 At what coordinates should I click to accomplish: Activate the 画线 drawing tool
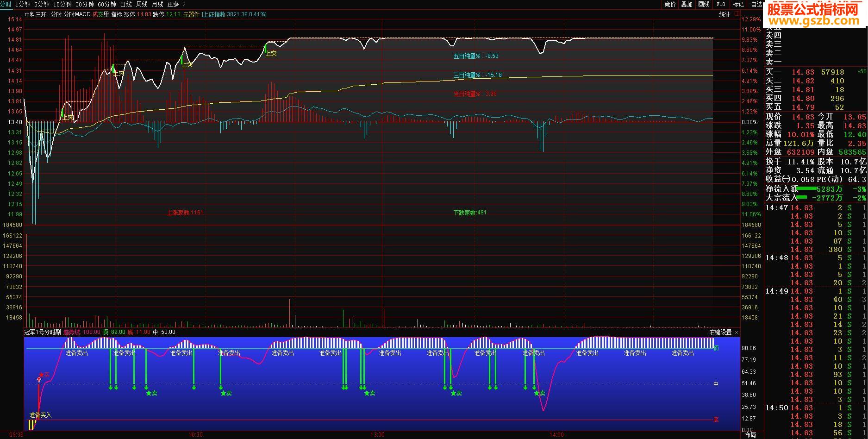[x=704, y=4]
